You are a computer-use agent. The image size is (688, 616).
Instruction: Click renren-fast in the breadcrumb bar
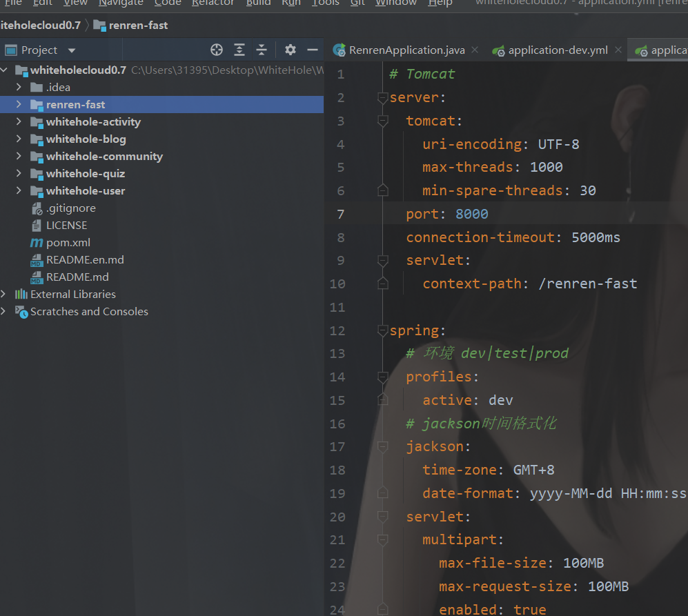click(130, 26)
